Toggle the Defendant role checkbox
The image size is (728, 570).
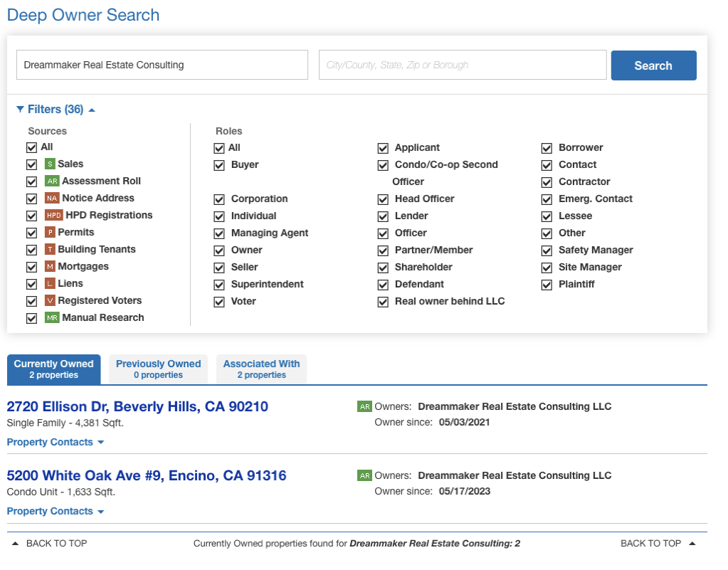[x=383, y=285]
